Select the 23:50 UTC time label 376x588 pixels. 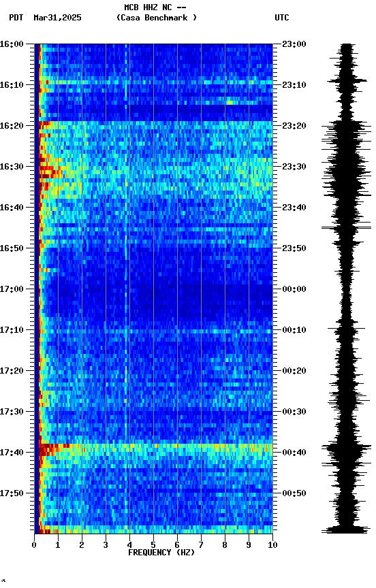click(x=294, y=248)
